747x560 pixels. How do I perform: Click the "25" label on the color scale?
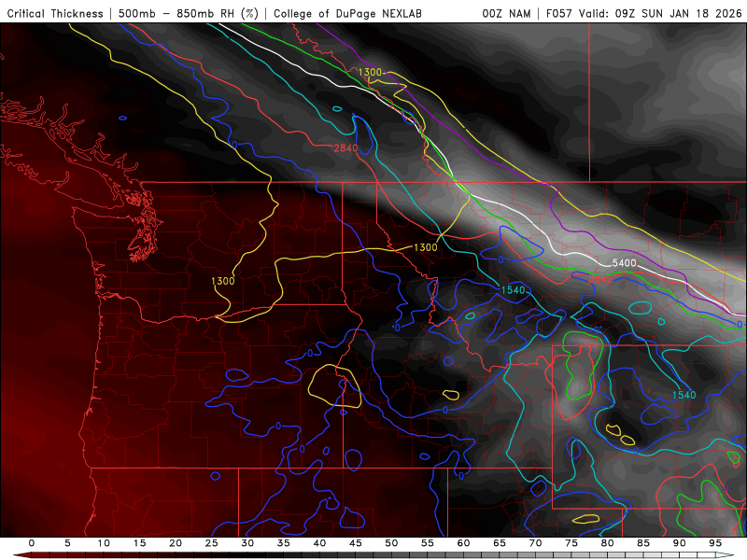coord(211,543)
